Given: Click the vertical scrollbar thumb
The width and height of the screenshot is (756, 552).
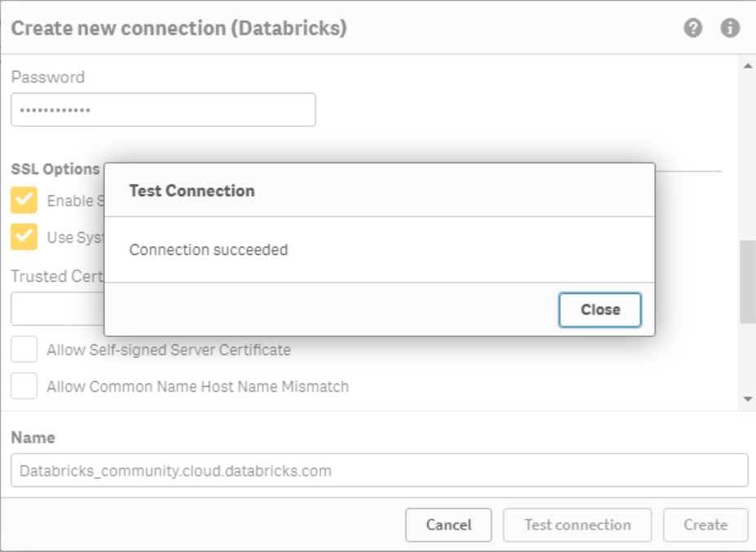Looking at the screenshot, I should pos(748,282).
